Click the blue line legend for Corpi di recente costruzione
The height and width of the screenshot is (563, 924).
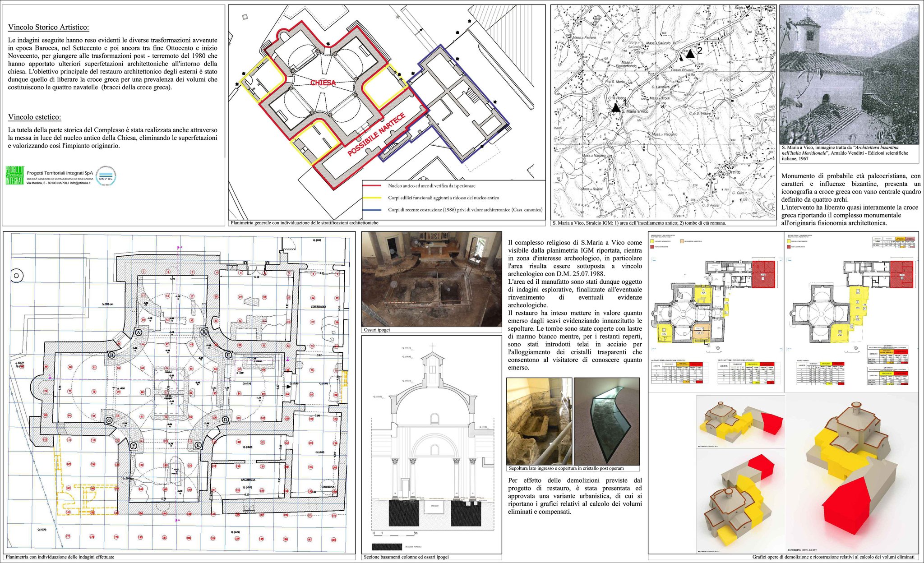(372, 210)
